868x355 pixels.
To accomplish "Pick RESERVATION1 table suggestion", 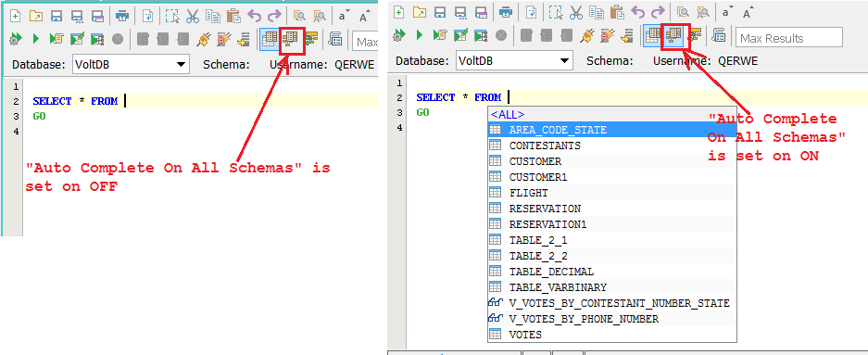I will pyautogui.click(x=611, y=224).
